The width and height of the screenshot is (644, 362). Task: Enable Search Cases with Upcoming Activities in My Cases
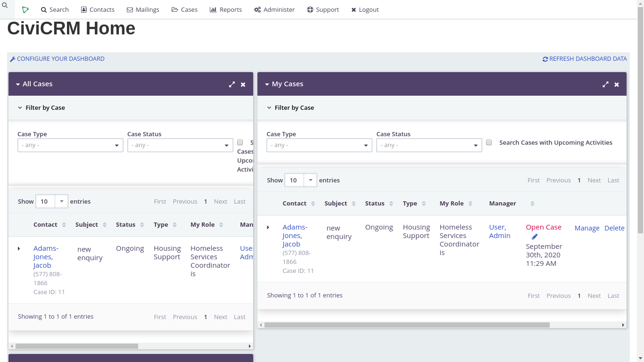[489, 142]
